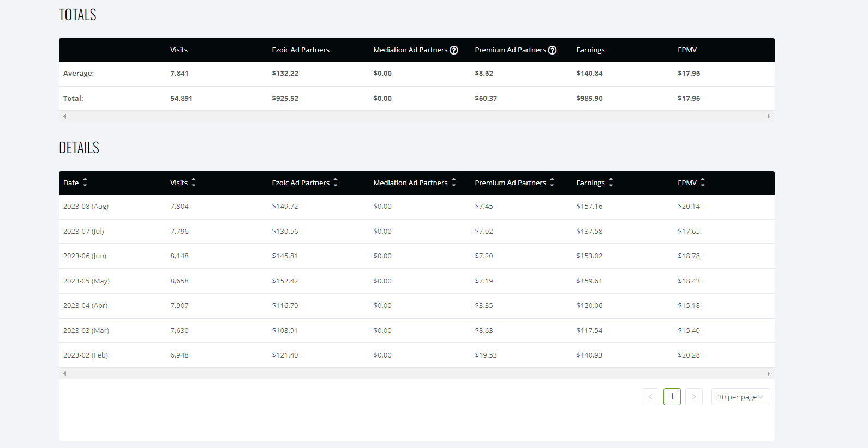The width and height of the screenshot is (868, 448).
Task: Click Details table scroll-right arrow
Action: point(769,373)
